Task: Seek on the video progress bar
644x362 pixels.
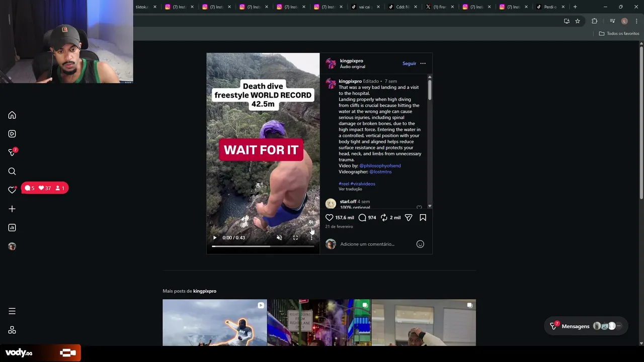Action: (x=263, y=246)
